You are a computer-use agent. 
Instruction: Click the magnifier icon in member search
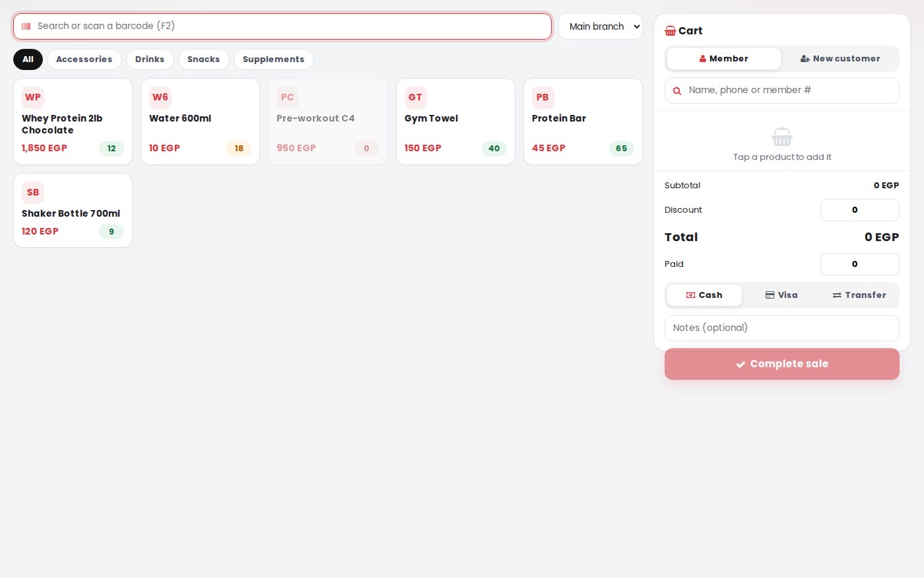(x=677, y=90)
